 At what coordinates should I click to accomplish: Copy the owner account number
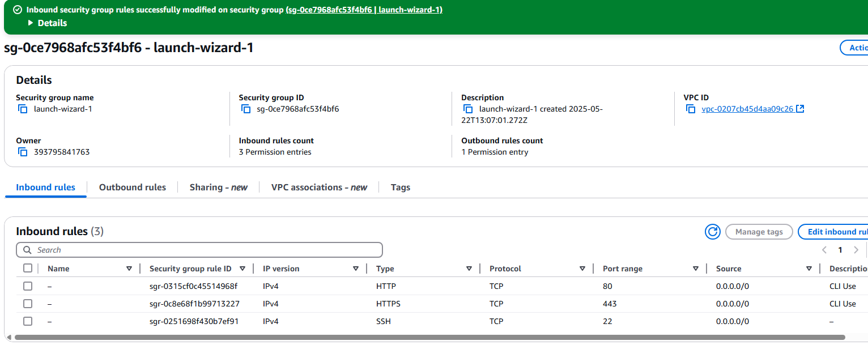click(23, 152)
